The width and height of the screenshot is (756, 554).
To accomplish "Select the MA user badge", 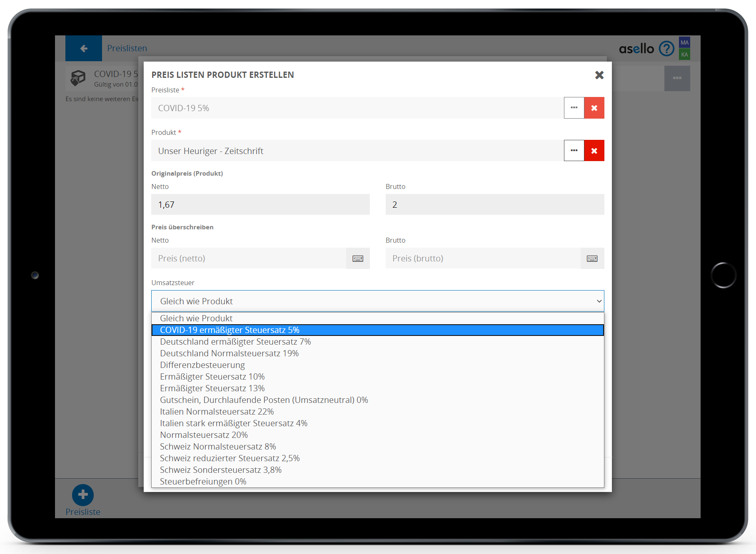I will [x=684, y=42].
